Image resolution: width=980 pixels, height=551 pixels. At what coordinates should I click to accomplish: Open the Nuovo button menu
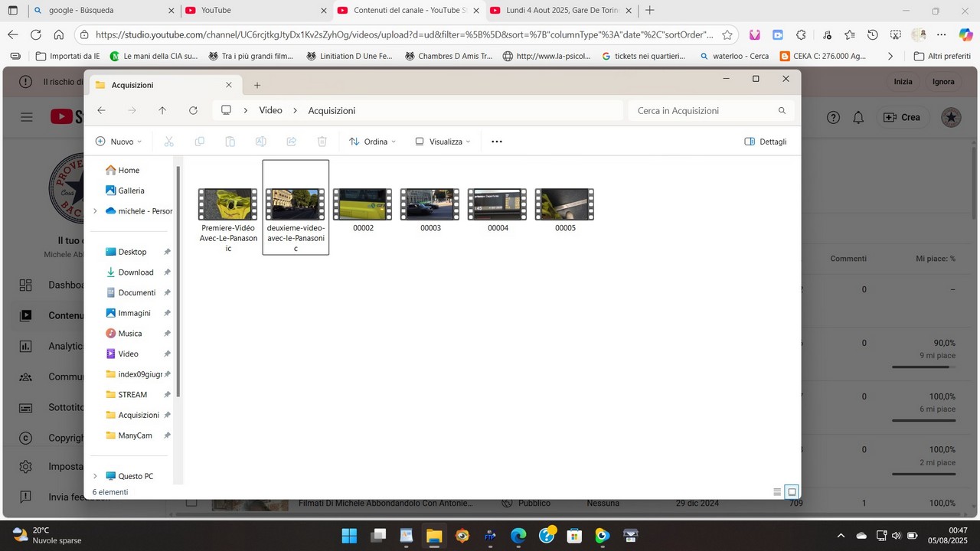119,142
